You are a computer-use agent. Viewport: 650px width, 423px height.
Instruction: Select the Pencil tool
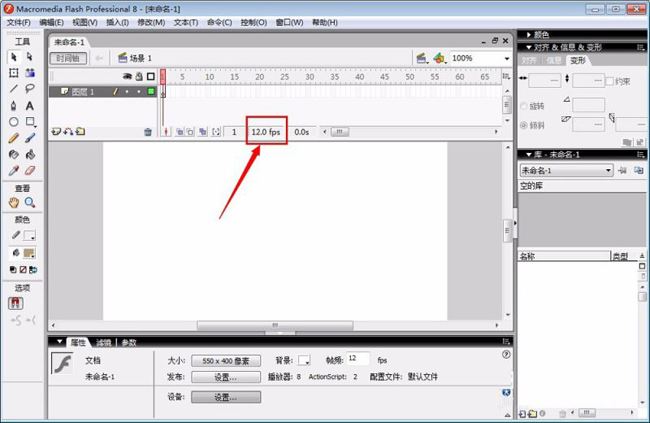click(14, 138)
